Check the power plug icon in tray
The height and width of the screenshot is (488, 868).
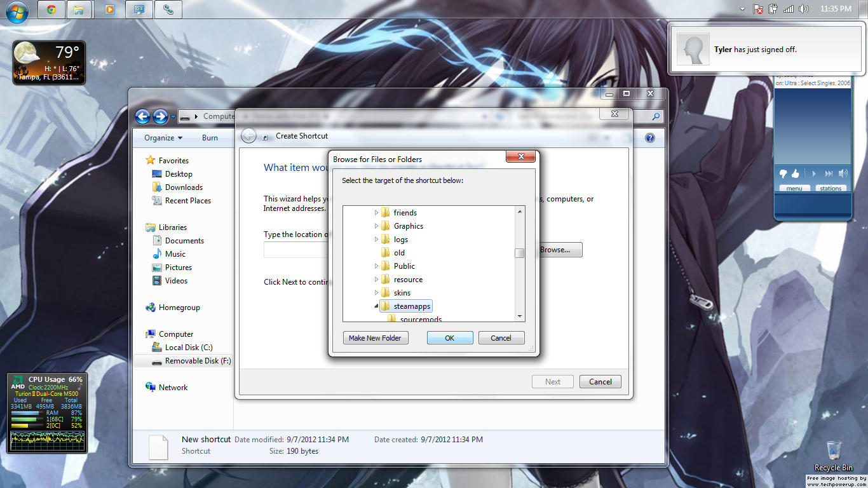tap(773, 9)
